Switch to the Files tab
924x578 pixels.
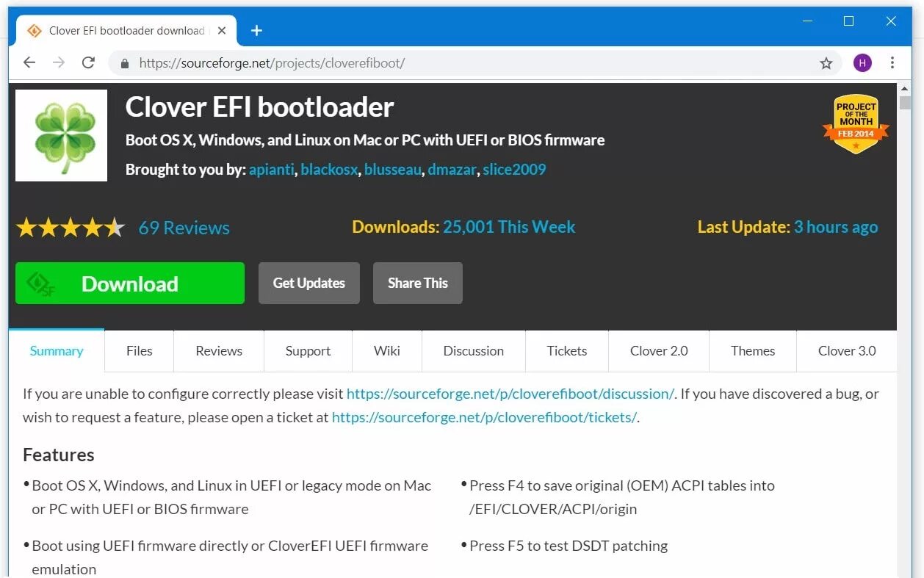(140, 351)
